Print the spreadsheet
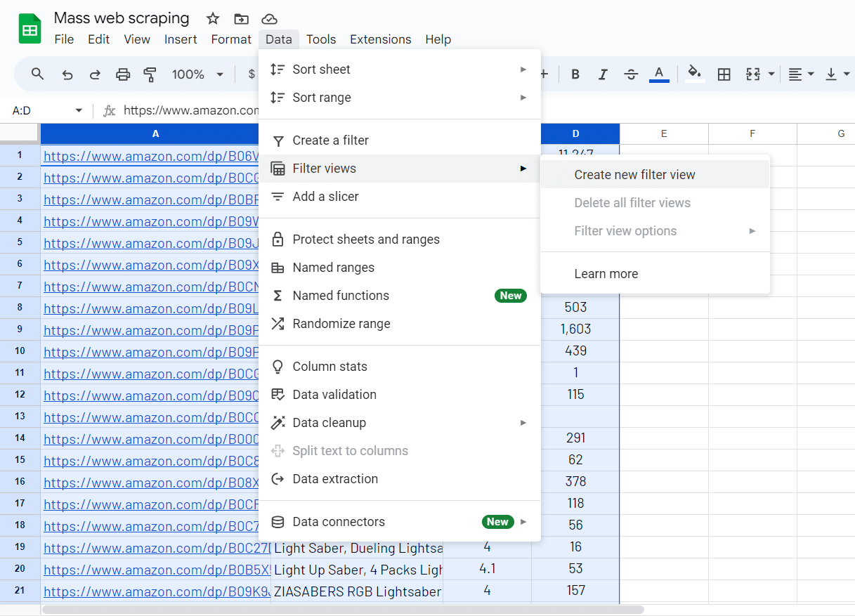 coord(123,74)
